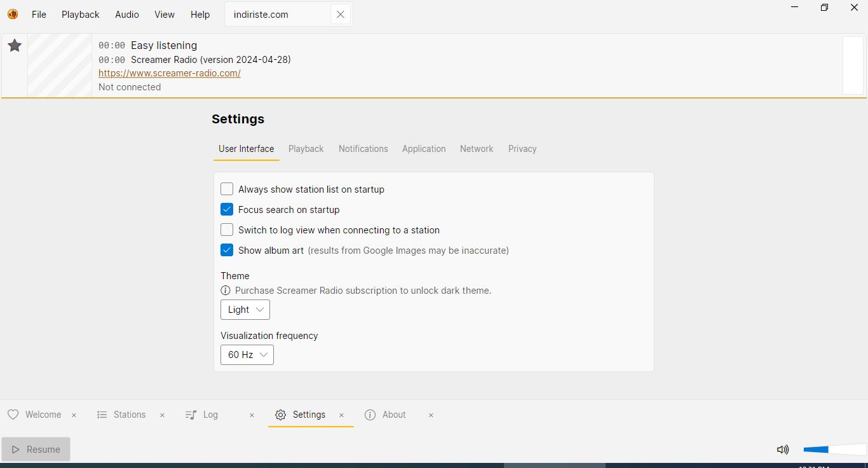Click the Theme label
Screen dimensions: 868x468
235,276
